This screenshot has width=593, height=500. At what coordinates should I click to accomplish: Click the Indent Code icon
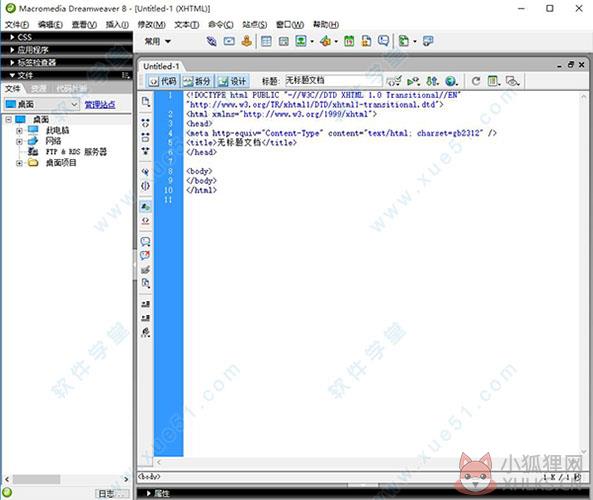145,304
